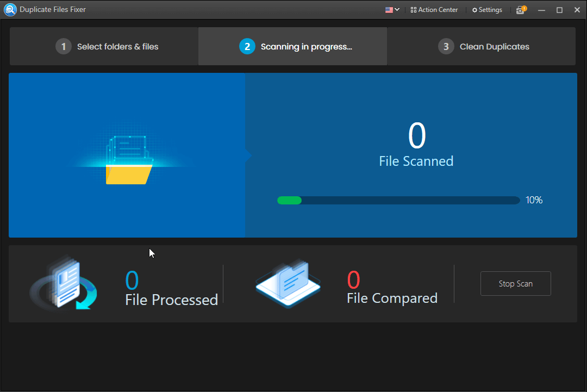
Task: Switch to Select folders & files tab
Action: [104, 47]
